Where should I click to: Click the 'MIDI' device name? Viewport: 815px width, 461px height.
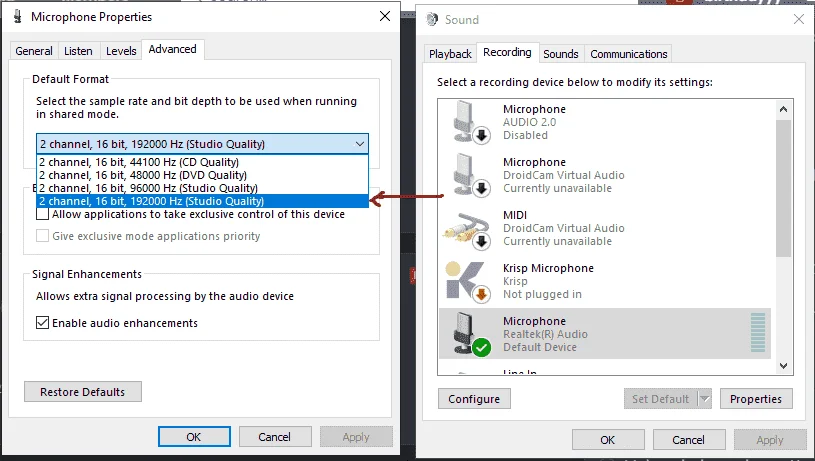pos(515,215)
